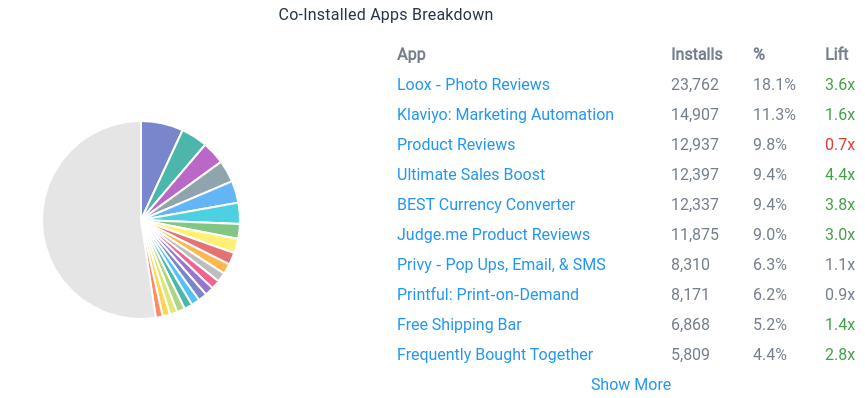Open Ultimate Sales Boost app page
This screenshot has width=865, height=398.
click(471, 174)
